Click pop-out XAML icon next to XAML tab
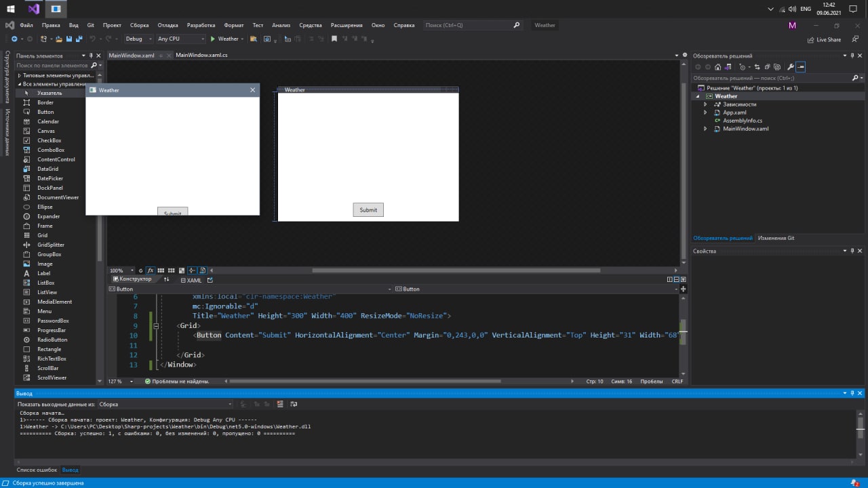 click(x=210, y=280)
